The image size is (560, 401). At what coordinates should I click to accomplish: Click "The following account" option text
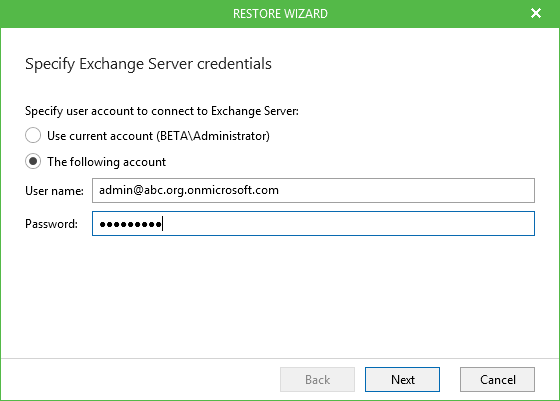106,162
